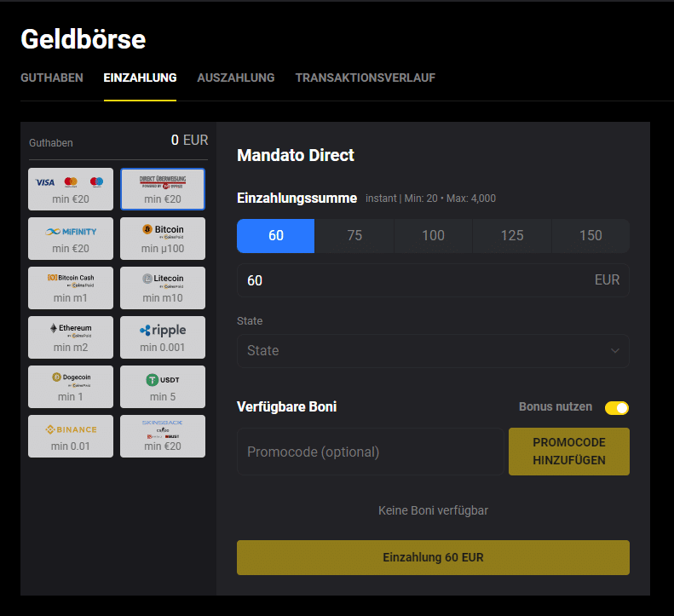This screenshot has height=616, width=674.
Task: Select Bitcoin Cash deposit method
Action: [x=71, y=288]
